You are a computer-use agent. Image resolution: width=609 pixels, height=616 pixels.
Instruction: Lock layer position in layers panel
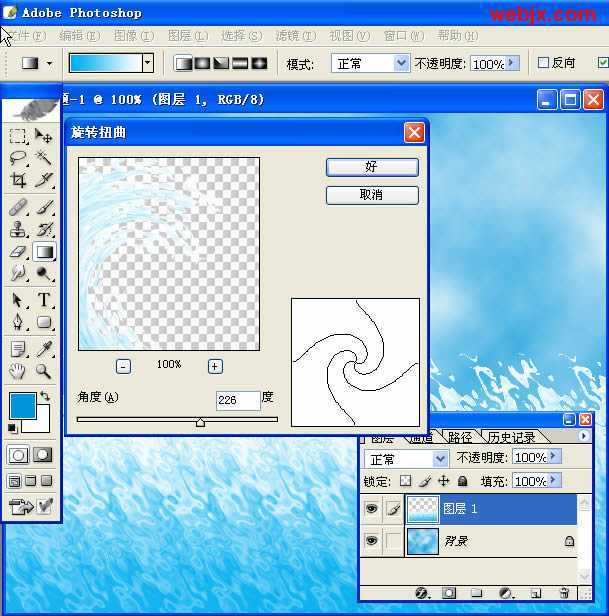[444, 480]
